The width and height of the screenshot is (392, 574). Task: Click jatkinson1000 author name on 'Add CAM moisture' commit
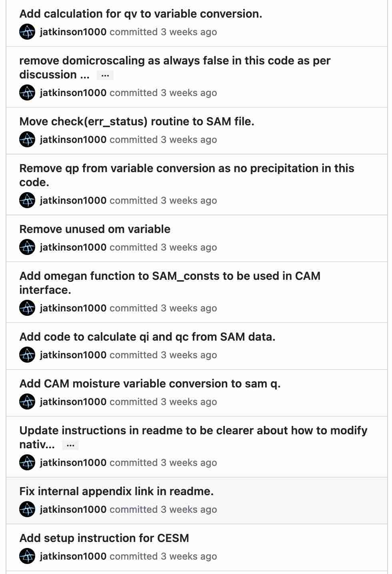click(x=73, y=402)
